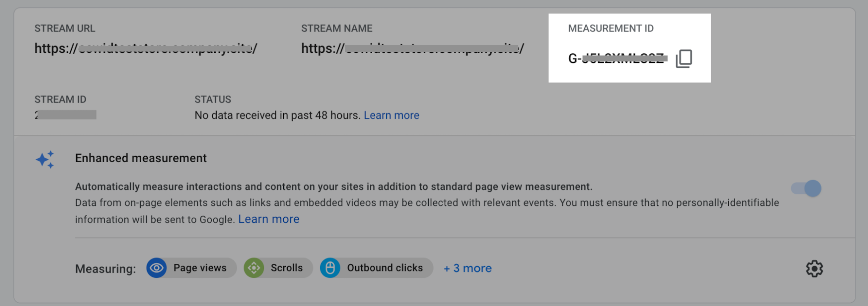Click the Outbound clicks mouse icon
Viewport: 868px width, 306px height.
tap(330, 268)
